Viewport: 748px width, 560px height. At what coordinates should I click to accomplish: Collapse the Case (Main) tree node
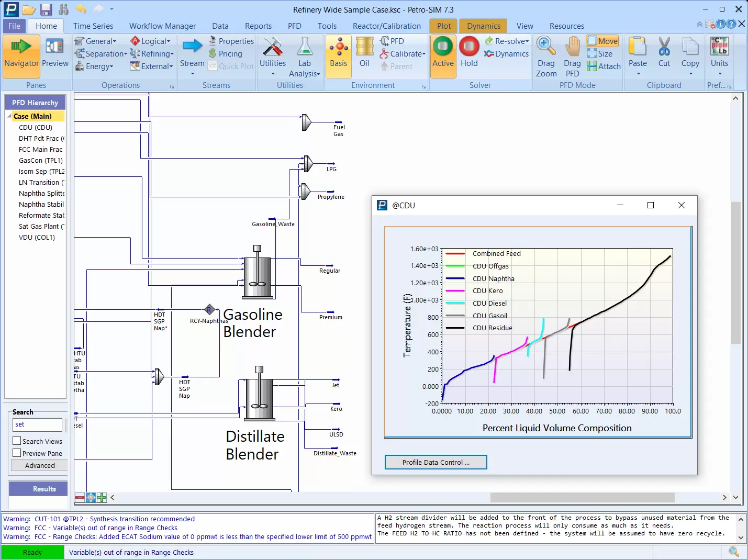(9, 116)
